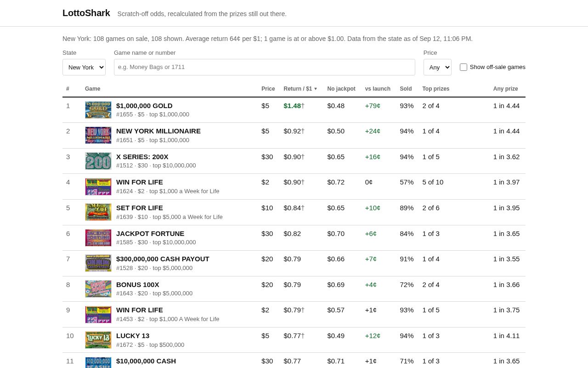Click the "1 in 3.55" any prize odds
The width and height of the screenshot is (588, 368).
click(x=506, y=259)
